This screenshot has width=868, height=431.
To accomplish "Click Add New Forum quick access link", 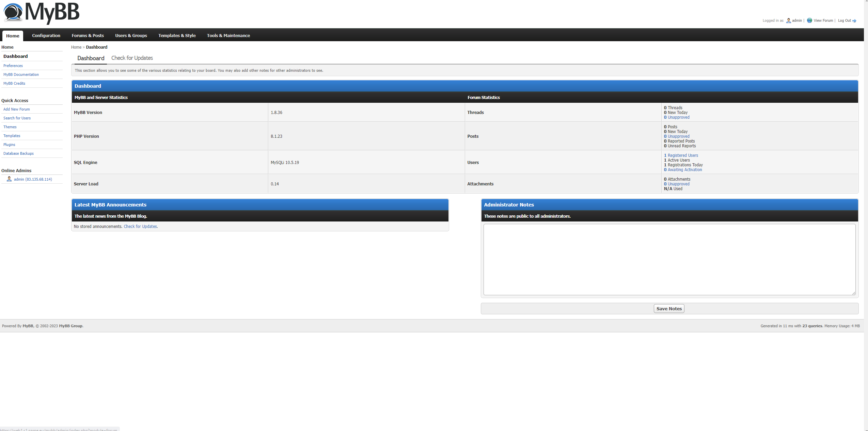I will pos(17,109).
